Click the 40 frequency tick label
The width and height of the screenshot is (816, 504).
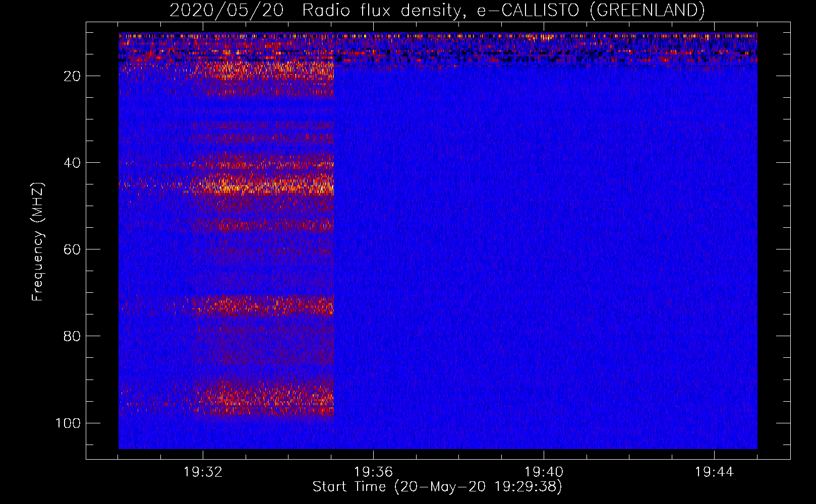pos(73,163)
